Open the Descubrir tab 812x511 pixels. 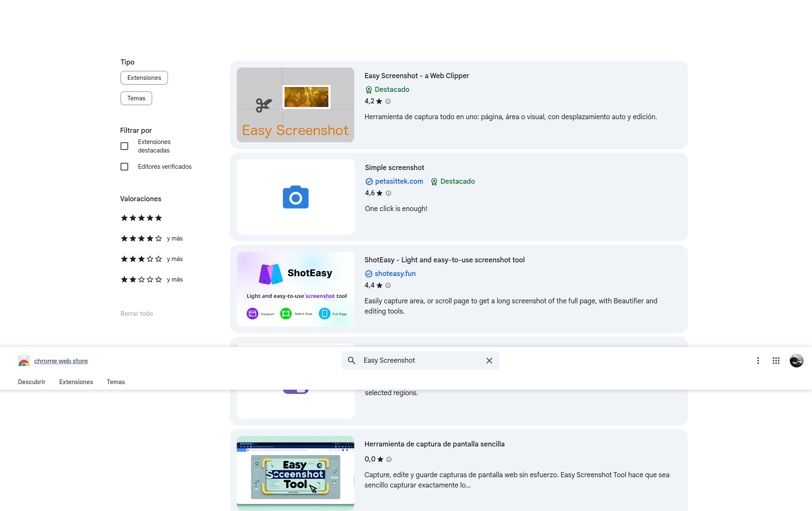point(32,382)
